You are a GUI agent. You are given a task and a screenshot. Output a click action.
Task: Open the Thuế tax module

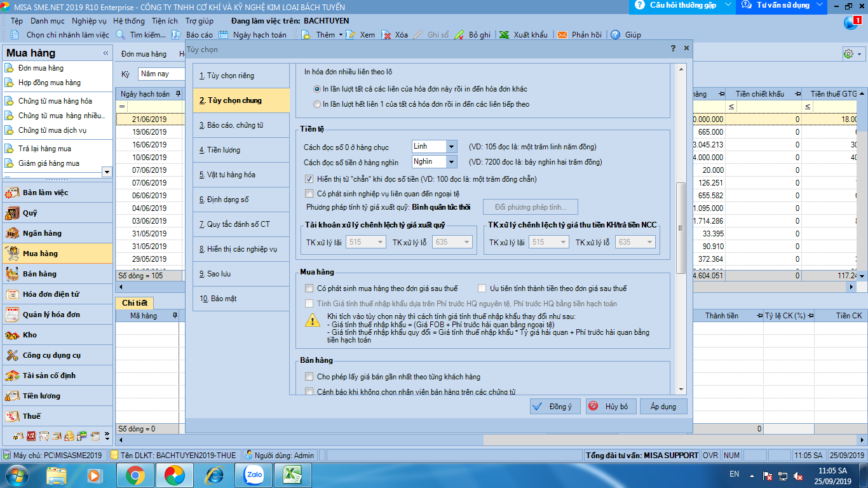pyautogui.click(x=57, y=416)
